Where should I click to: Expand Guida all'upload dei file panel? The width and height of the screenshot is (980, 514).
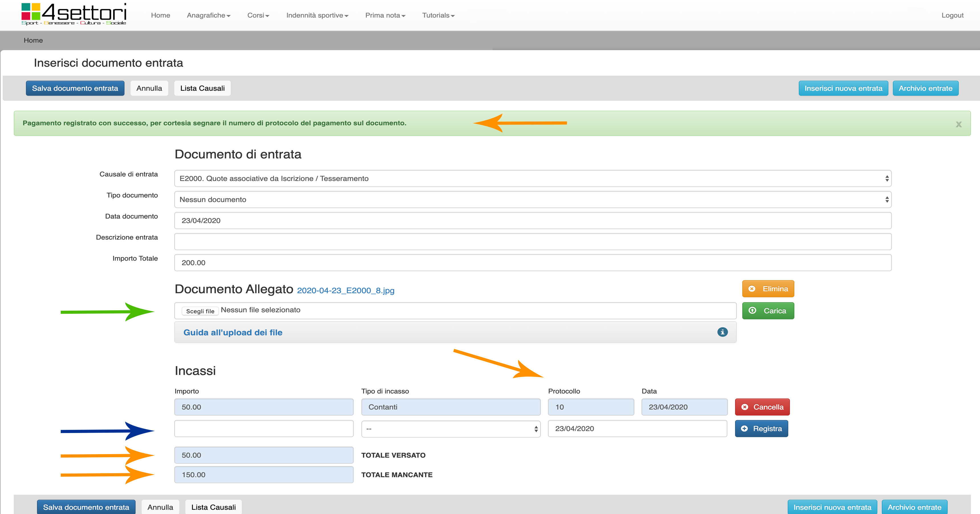233,332
